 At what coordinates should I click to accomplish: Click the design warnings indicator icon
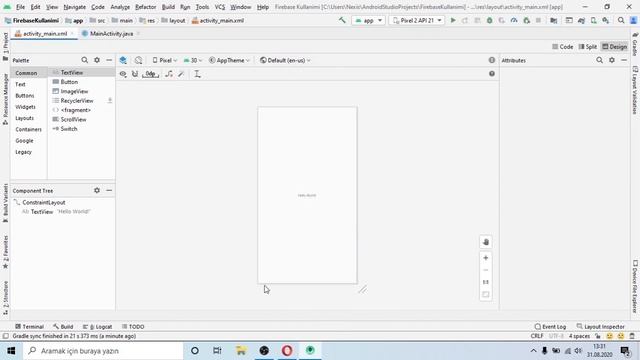tap(492, 60)
